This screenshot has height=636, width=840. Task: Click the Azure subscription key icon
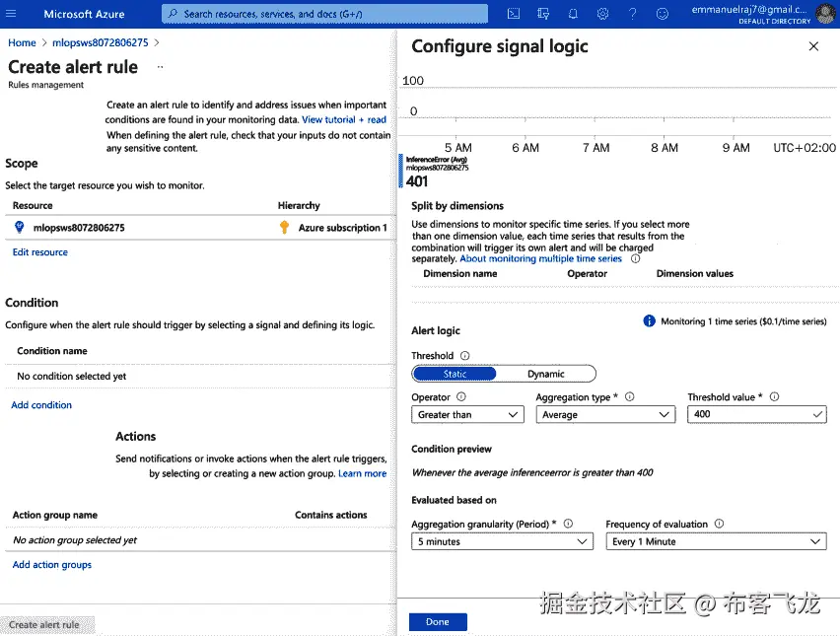pyautogui.click(x=285, y=227)
